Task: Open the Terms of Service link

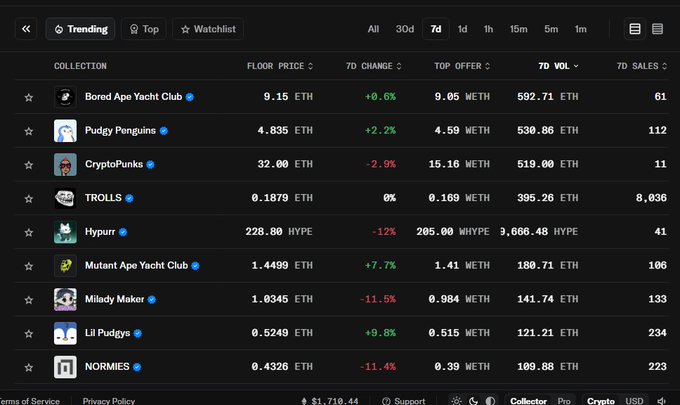Action: pyautogui.click(x=29, y=401)
